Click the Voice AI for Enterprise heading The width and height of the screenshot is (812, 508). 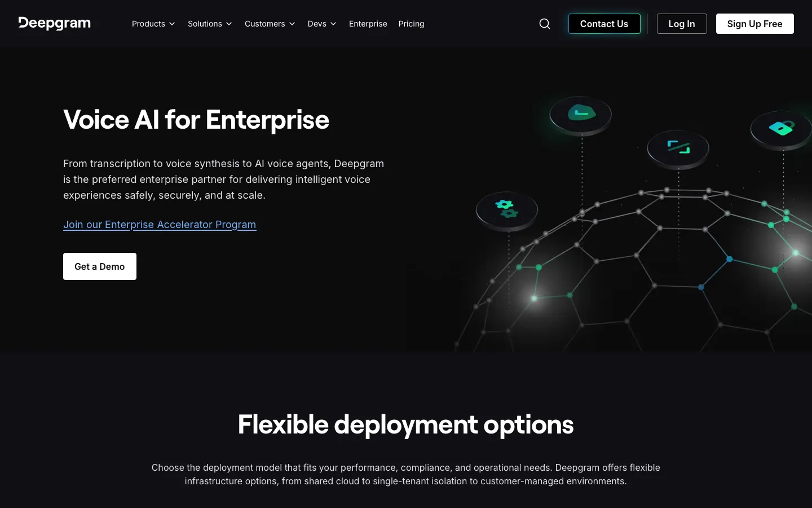[196, 120]
